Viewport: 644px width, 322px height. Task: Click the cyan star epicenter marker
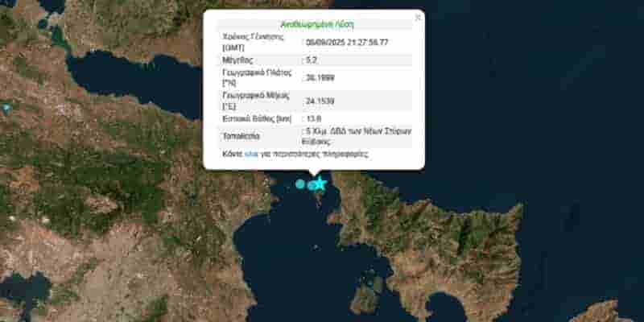point(320,184)
